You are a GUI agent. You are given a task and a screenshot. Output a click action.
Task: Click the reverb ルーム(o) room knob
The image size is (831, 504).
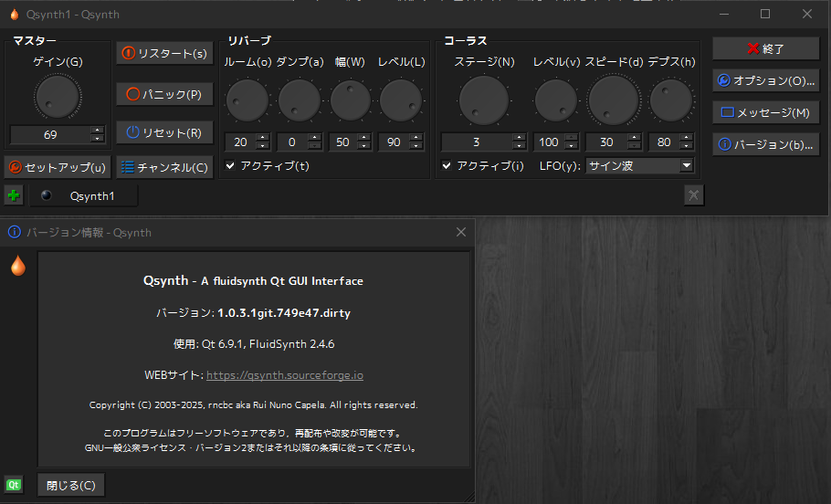pos(247,100)
